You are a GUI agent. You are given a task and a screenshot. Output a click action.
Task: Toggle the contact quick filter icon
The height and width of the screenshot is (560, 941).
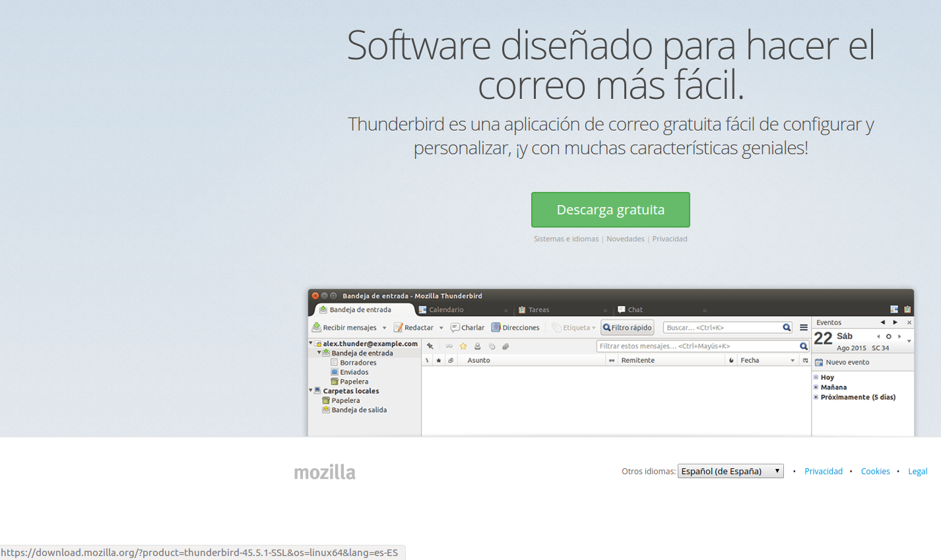pyautogui.click(x=477, y=346)
